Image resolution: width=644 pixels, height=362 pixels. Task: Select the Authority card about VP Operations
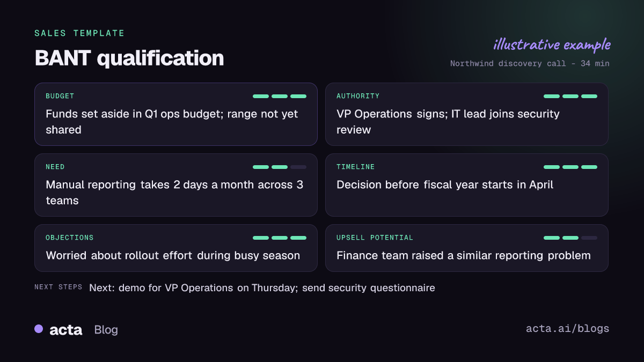467,114
